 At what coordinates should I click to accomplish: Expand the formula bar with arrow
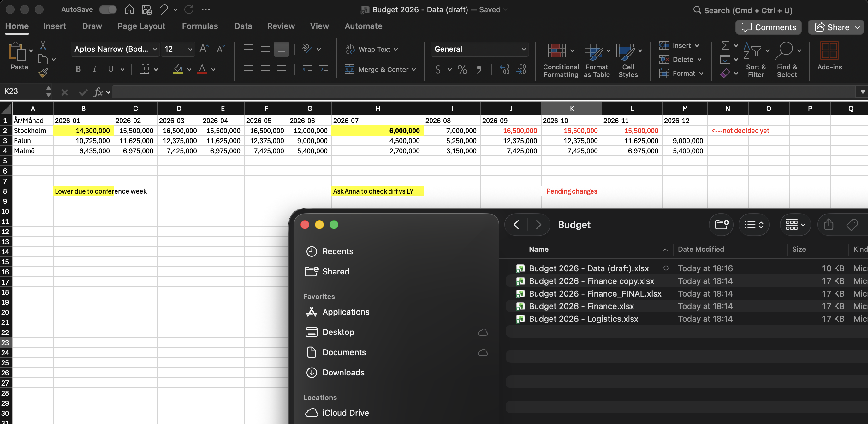point(862,91)
